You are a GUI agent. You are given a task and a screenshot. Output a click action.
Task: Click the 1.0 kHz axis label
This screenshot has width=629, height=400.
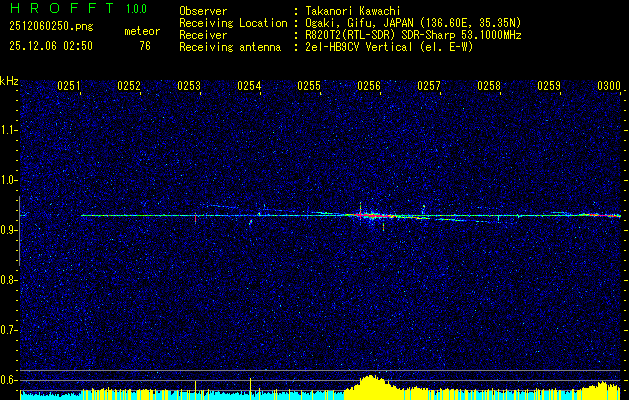(x=8, y=180)
